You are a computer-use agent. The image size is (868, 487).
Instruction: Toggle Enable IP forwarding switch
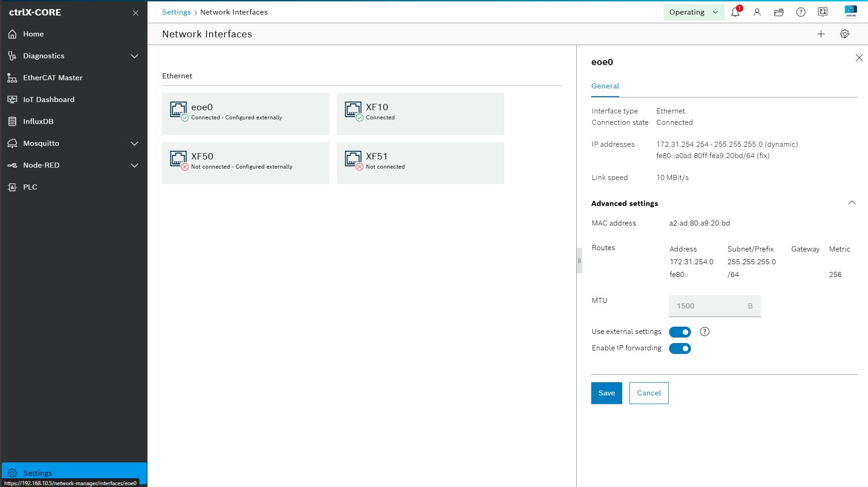click(680, 349)
